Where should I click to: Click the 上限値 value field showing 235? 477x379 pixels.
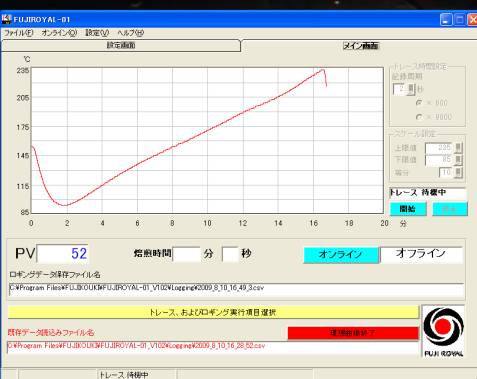click(x=440, y=148)
